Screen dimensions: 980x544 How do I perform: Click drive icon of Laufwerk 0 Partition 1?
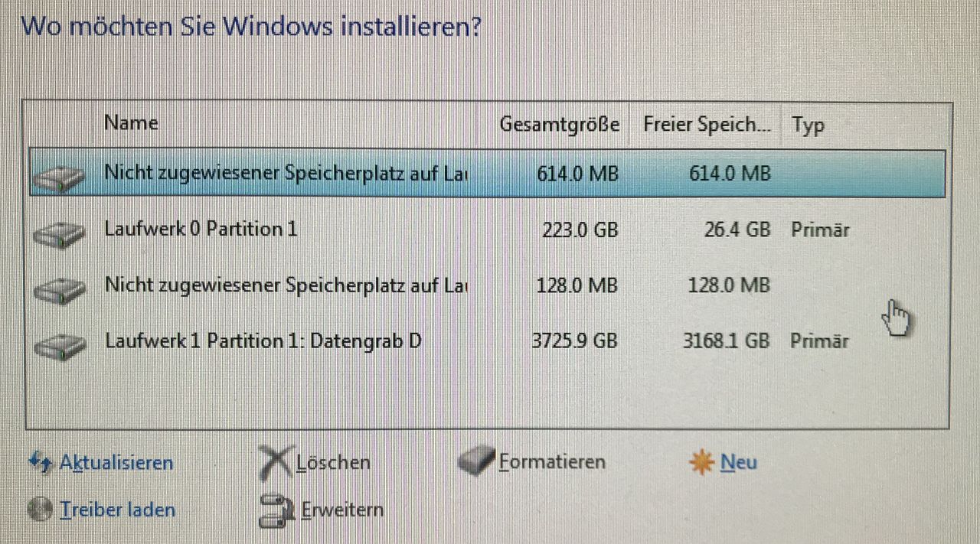pyautogui.click(x=60, y=233)
